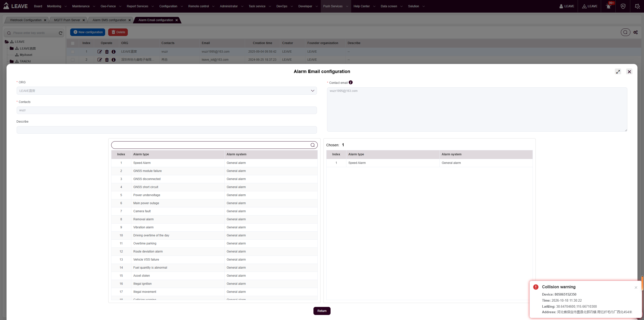
Task: Click the Contact email info icon
Action: (351, 82)
